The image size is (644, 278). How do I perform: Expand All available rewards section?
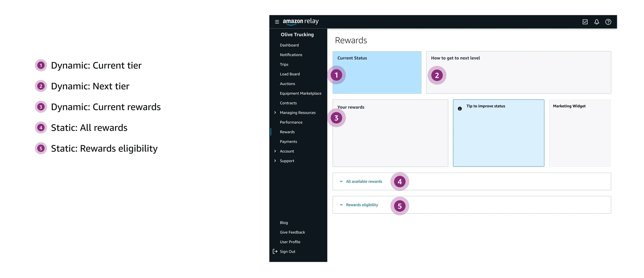click(x=364, y=181)
